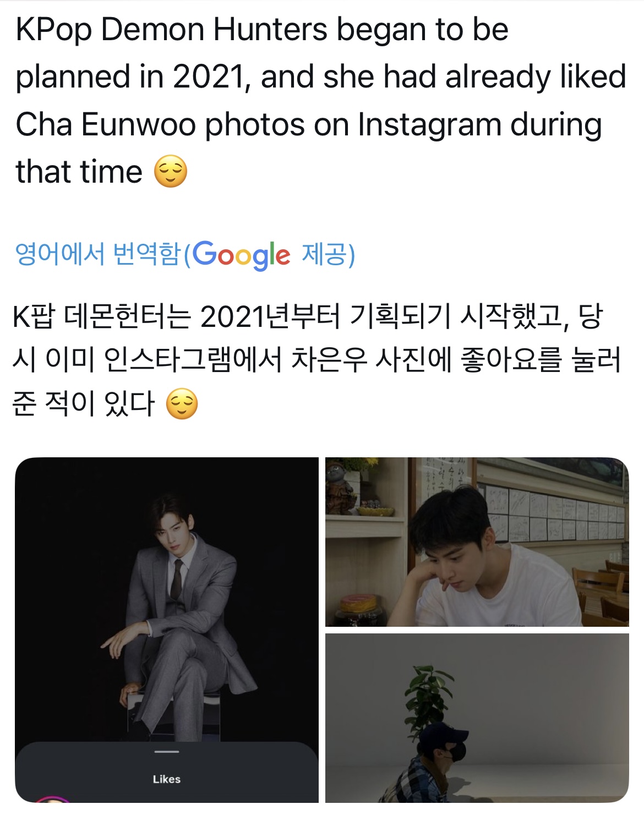Screen dimensions: 644x826
Task: Tap the partial profile avatar below Likes
Action: coord(53,799)
